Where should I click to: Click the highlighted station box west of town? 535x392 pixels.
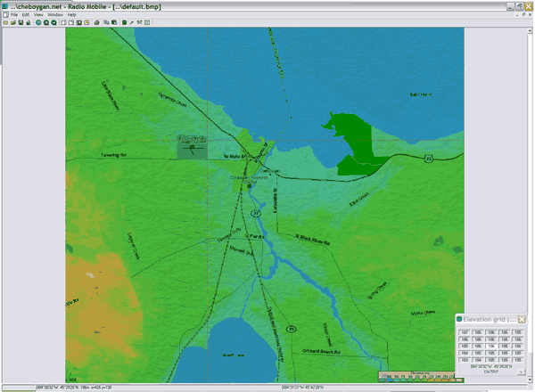pyautogui.click(x=192, y=147)
